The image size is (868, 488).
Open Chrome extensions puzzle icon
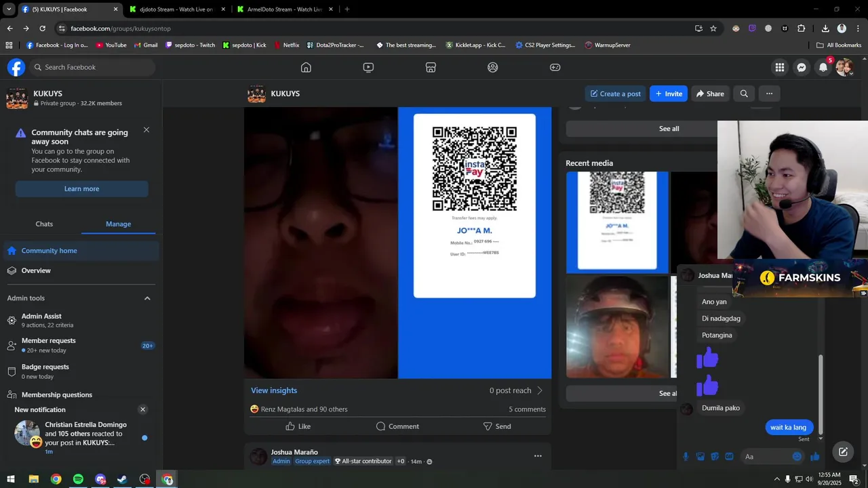tap(802, 28)
